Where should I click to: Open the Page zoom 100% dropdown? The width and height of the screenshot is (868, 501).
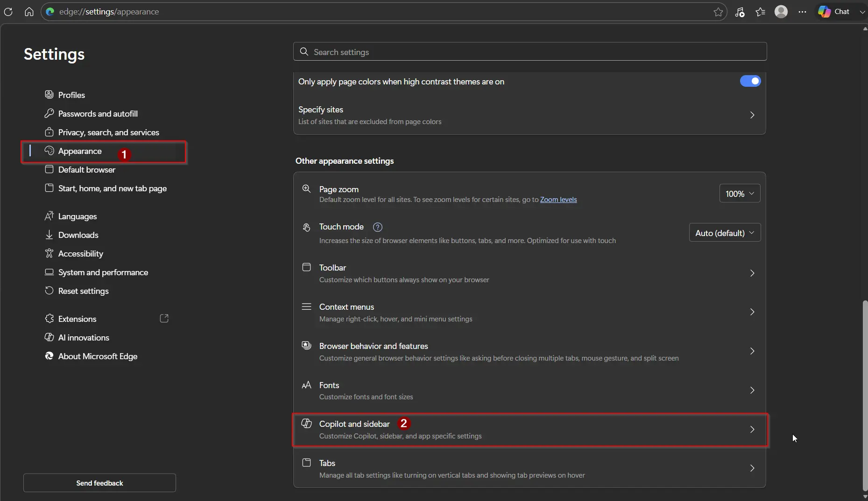pos(740,194)
